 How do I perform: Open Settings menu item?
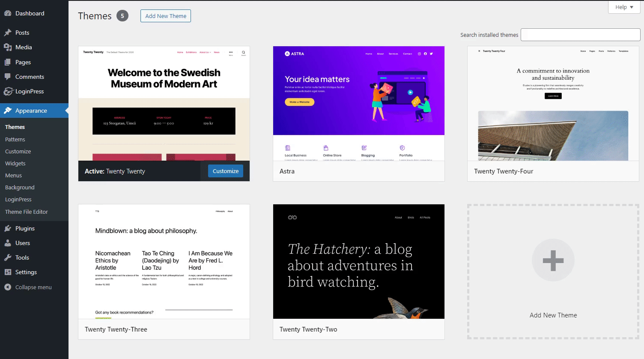[x=34, y=272]
